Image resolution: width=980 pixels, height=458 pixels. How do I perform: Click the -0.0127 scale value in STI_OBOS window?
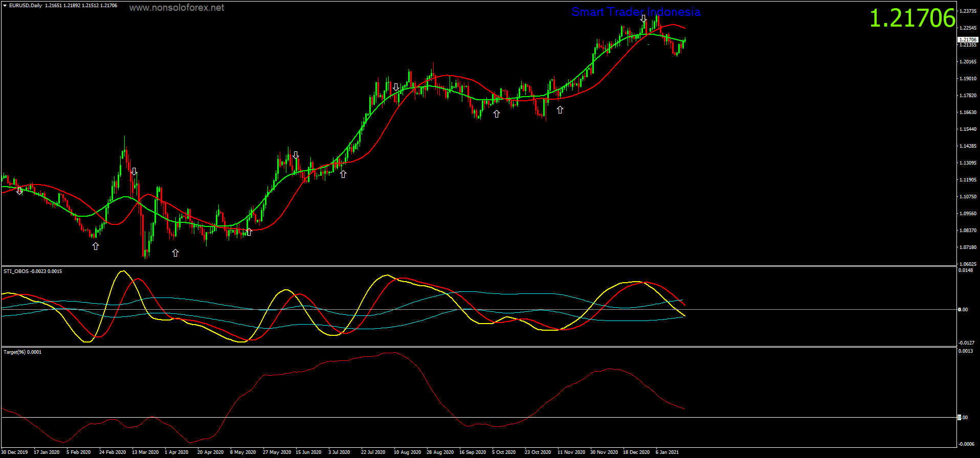point(966,343)
